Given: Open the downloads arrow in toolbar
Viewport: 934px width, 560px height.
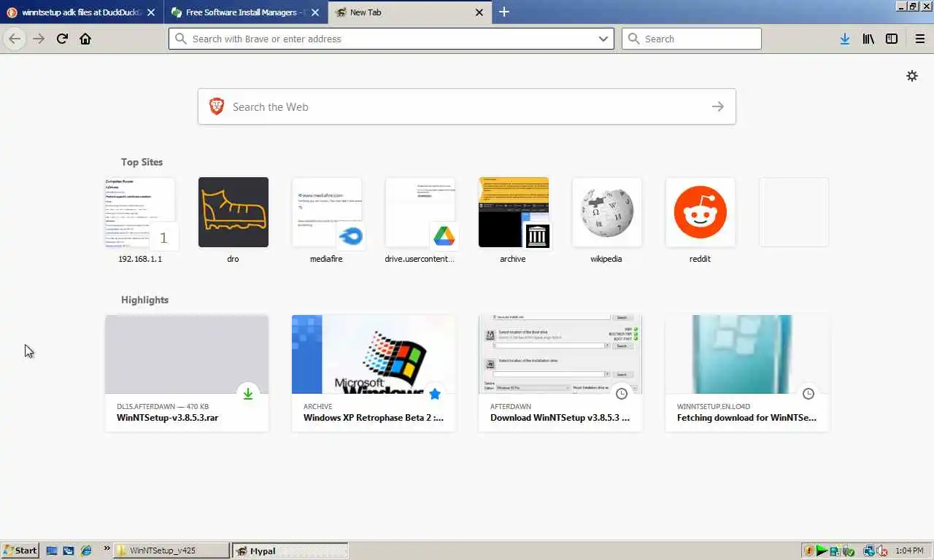Looking at the screenshot, I should pyautogui.click(x=844, y=39).
